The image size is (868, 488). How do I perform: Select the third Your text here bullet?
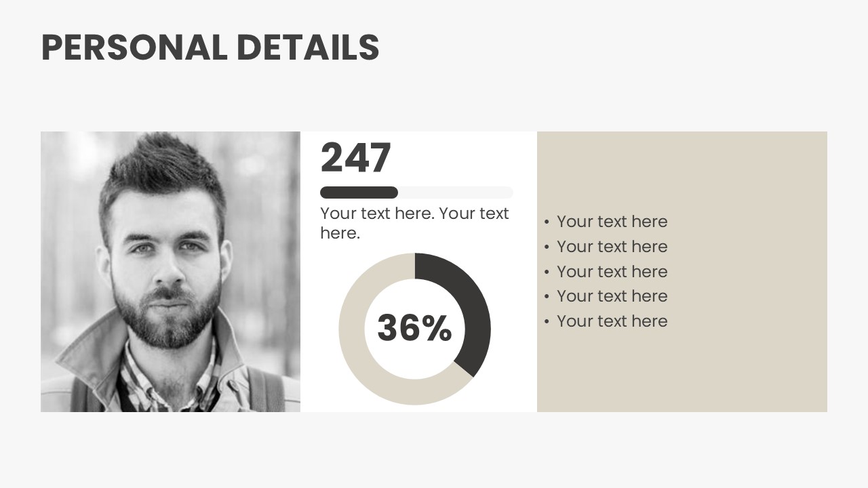(612, 272)
